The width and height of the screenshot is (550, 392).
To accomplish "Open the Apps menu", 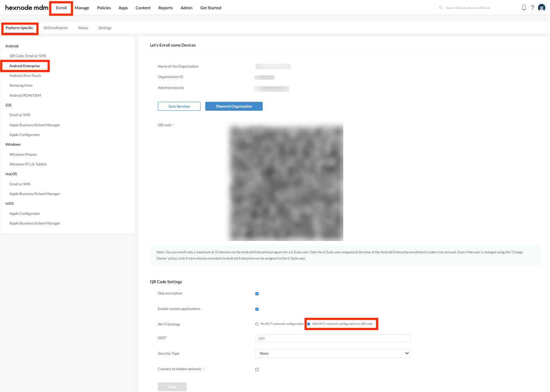I will pyautogui.click(x=123, y=8).
